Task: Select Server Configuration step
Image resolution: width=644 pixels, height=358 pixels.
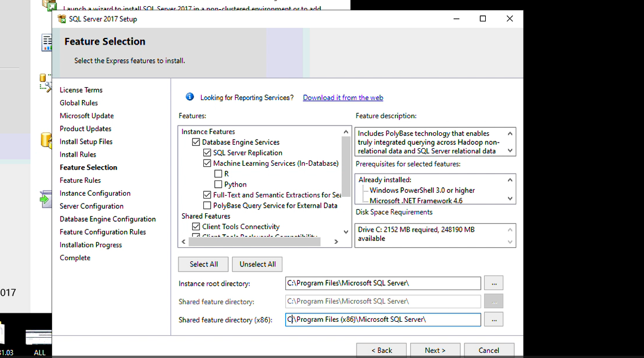Action: pos(91,206)
